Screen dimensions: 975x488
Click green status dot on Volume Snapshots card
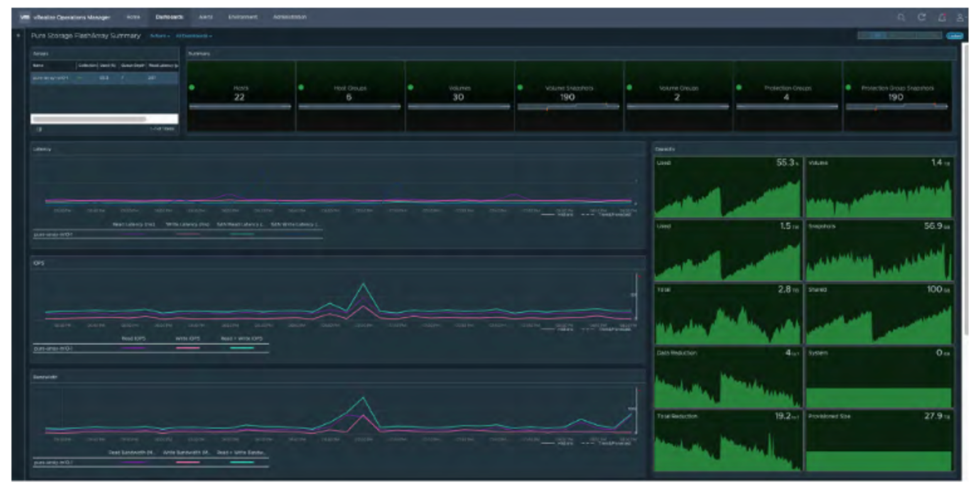[520, 88]
